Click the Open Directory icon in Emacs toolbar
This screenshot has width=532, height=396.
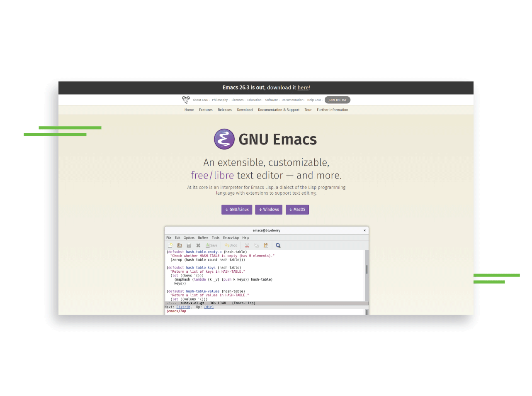click(189, 245)
